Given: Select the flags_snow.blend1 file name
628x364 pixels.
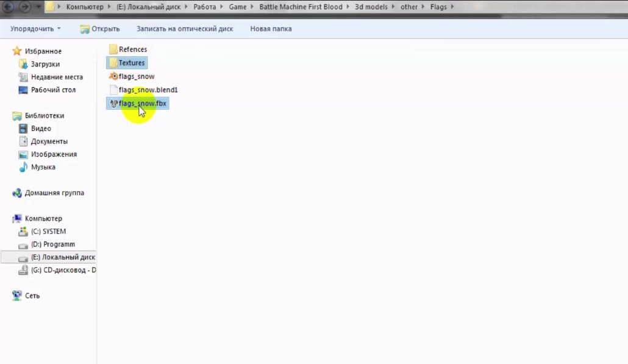Looking at the screenshot, I should (x=148, y=90).
